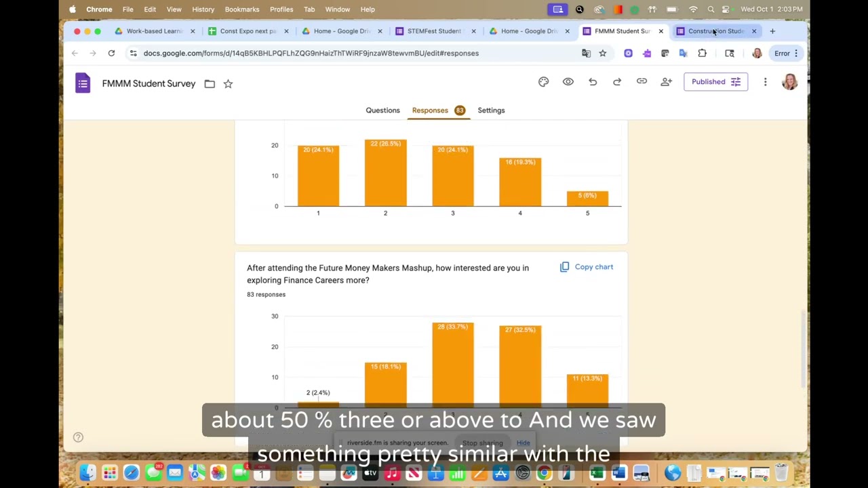The height and width of the screenshot is (488, 868).
Task: Star the FMMM Student Survey form
Action: coord(228,84)
